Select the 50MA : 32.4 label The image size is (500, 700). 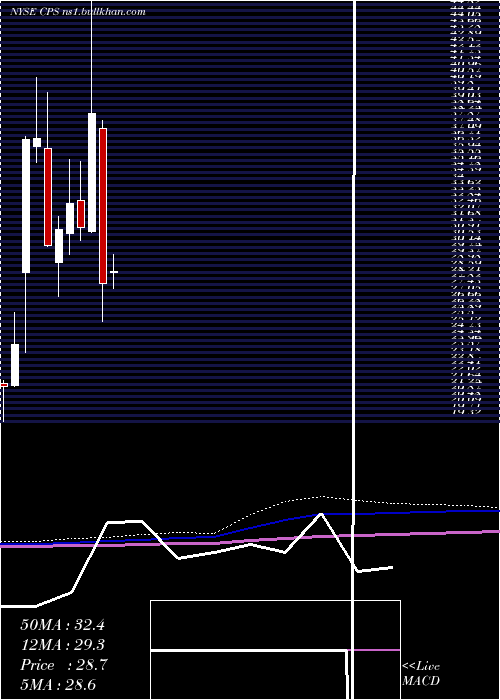(x=62, y=625)
